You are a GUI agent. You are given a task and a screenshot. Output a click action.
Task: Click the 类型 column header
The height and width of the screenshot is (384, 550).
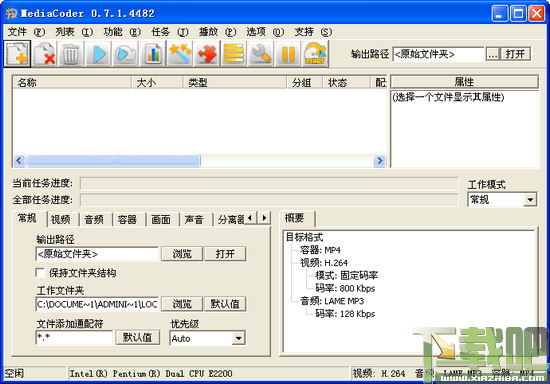[235, 83]
